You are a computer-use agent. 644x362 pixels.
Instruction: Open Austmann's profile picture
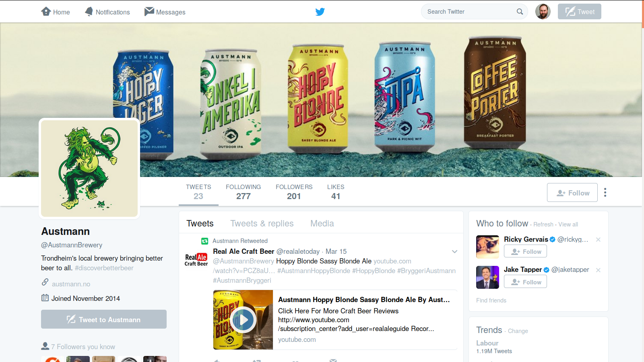coord(89,169)
